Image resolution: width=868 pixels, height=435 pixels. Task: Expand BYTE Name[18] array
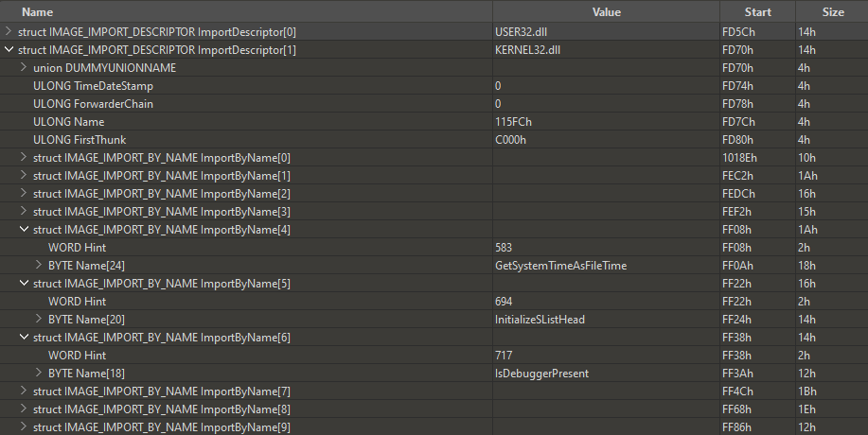point(38,374)
